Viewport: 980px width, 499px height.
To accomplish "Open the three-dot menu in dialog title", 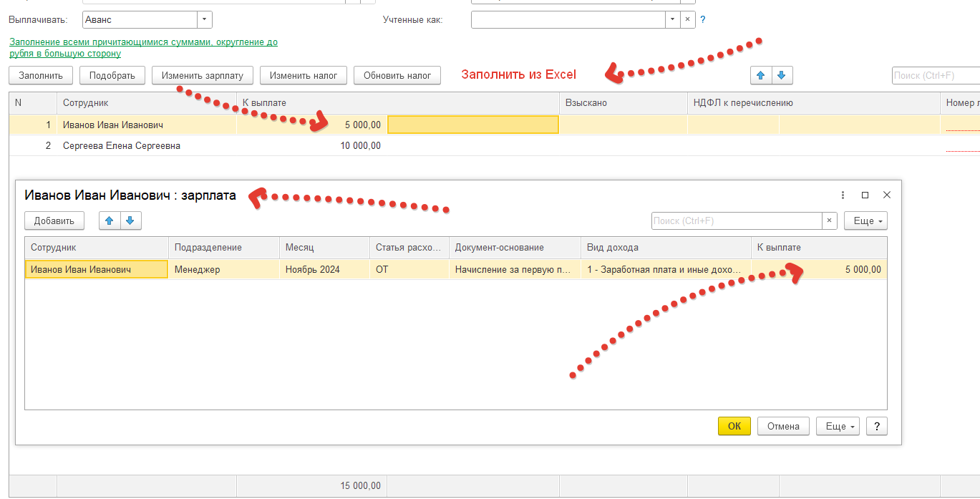I will pos(843,195).
